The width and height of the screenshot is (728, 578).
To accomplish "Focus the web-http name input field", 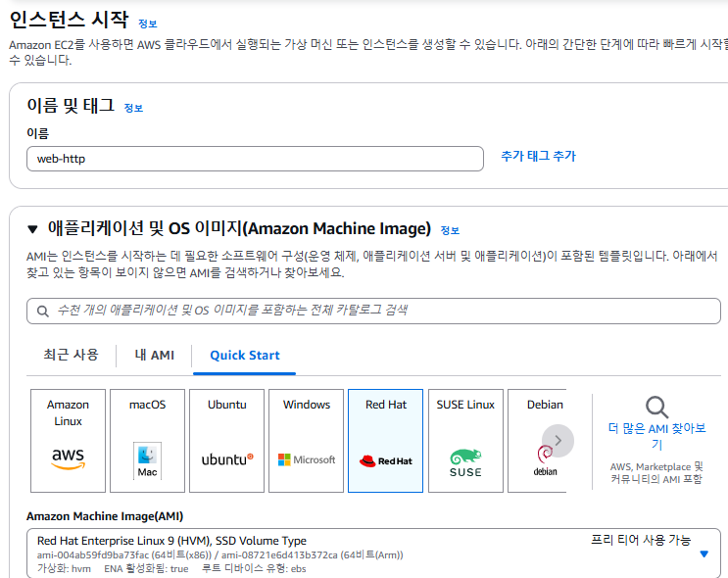I will (x=255, y=159).
